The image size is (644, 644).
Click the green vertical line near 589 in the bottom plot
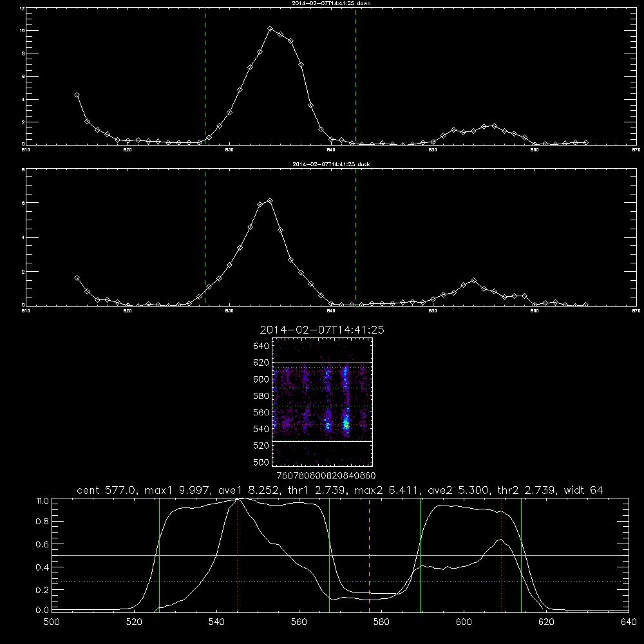pyautogui.click(x=420, y=555)
